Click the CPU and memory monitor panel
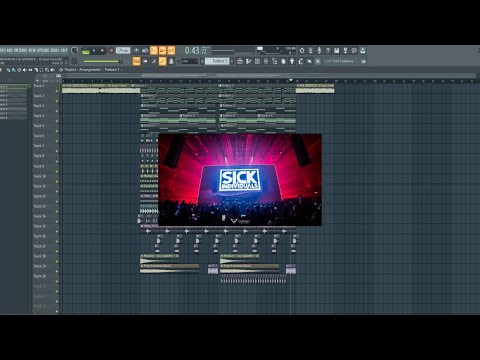Viewport: 480px width, 360px height. coord(276,51)
